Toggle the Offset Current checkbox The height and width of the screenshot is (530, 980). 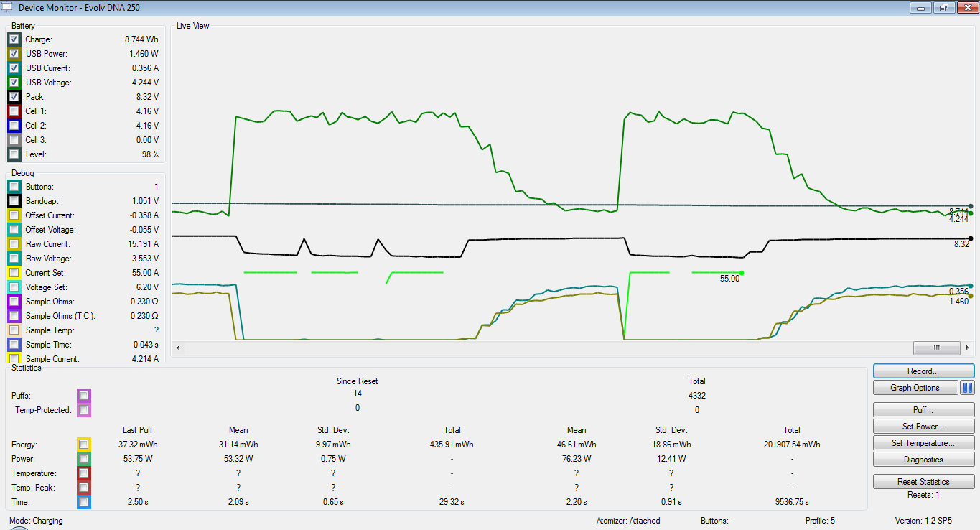point(14,215)
